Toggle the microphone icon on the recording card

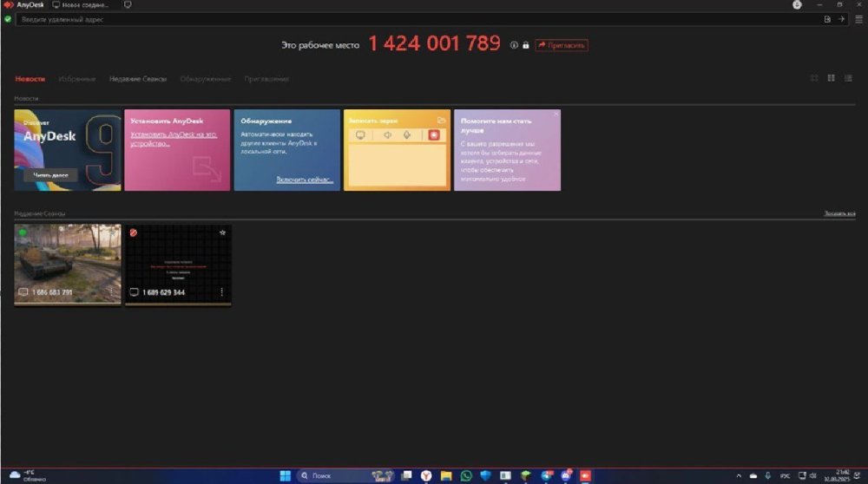(x=407, y=135)
